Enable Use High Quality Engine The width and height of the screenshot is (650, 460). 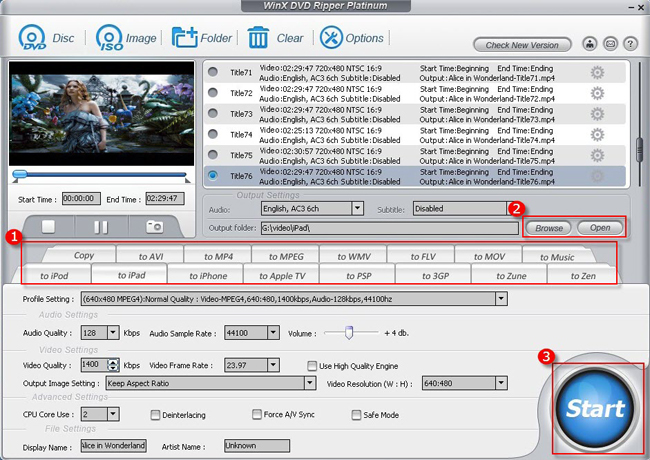pyautogui.click(x=312, y=366)
